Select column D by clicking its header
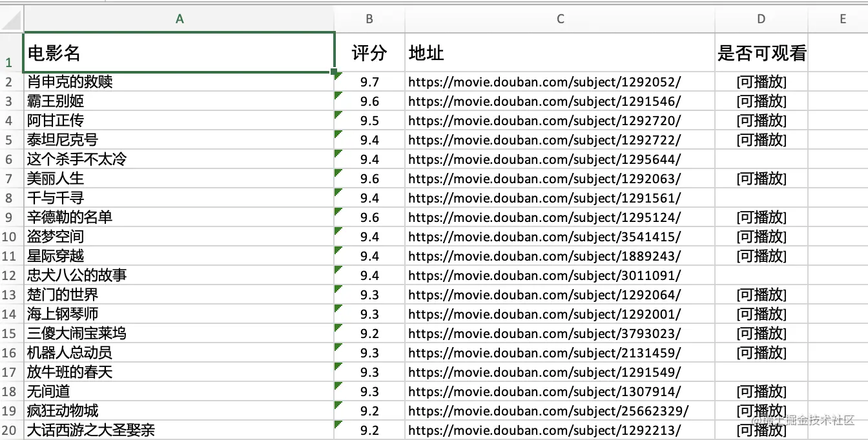Image resolution: width=868 pixels, height=440 pixels. click(761, 19)
